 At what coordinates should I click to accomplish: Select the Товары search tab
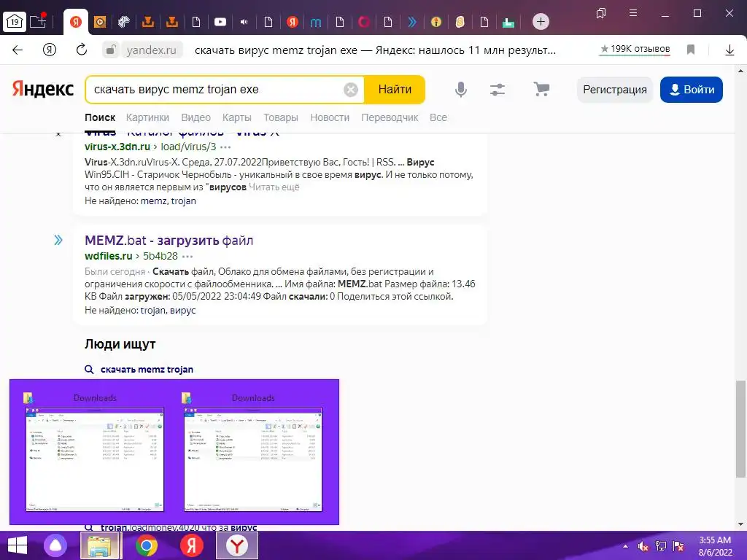pos(281,117)
